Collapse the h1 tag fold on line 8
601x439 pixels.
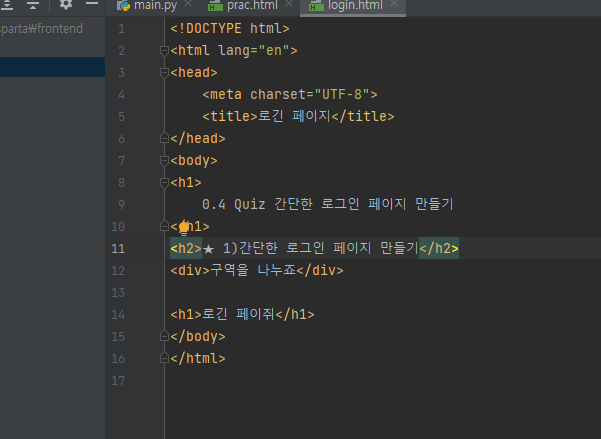(164, 183)
